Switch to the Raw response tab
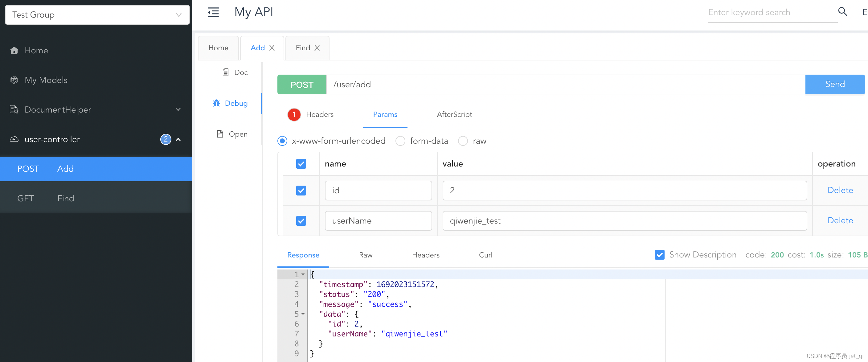Image resolution: width=868 pixels, height=362 pixels. tap(366, 255)
